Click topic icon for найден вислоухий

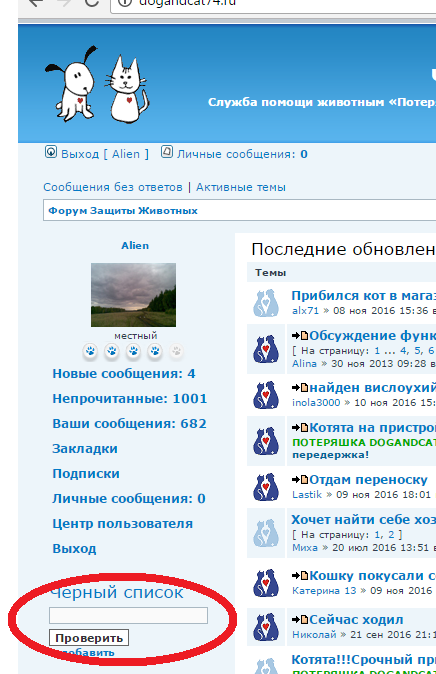click(x=266, y=395)
